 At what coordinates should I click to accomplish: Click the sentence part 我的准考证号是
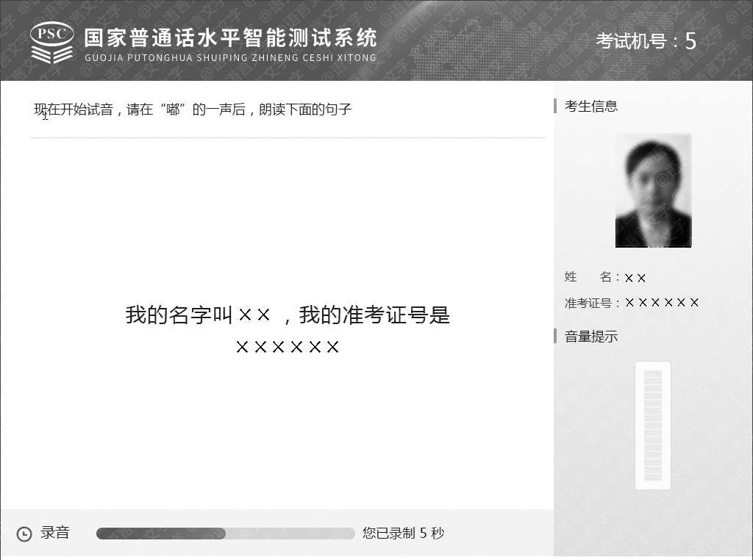point(374,315)
